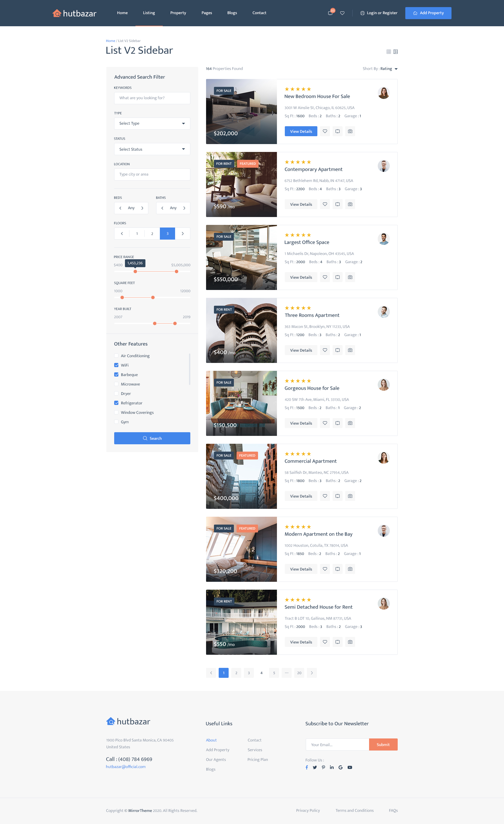Switch to grid view layout icon
504x824 pixels.
388,51
